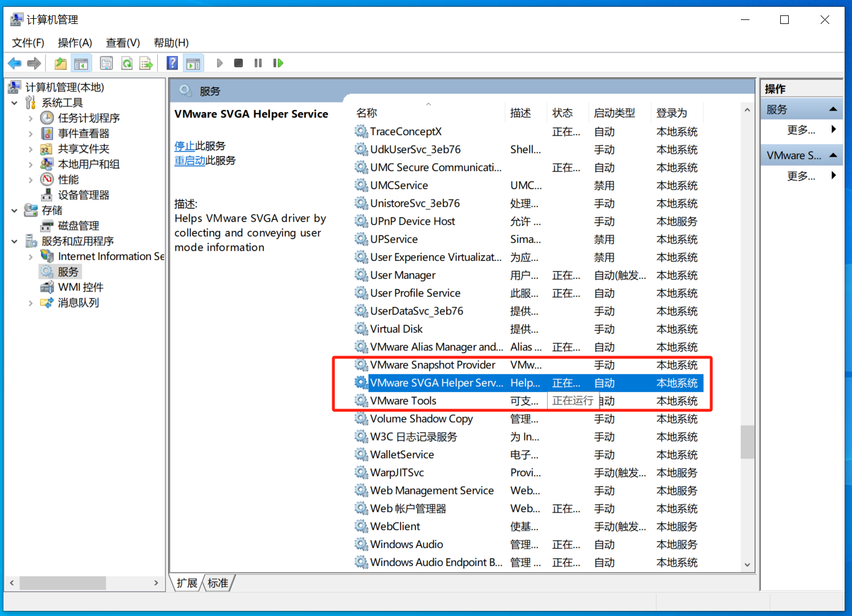Toggle the Show/Hide Action Pane icon
The width and height of the screenshot is (852, 616).
193,63
